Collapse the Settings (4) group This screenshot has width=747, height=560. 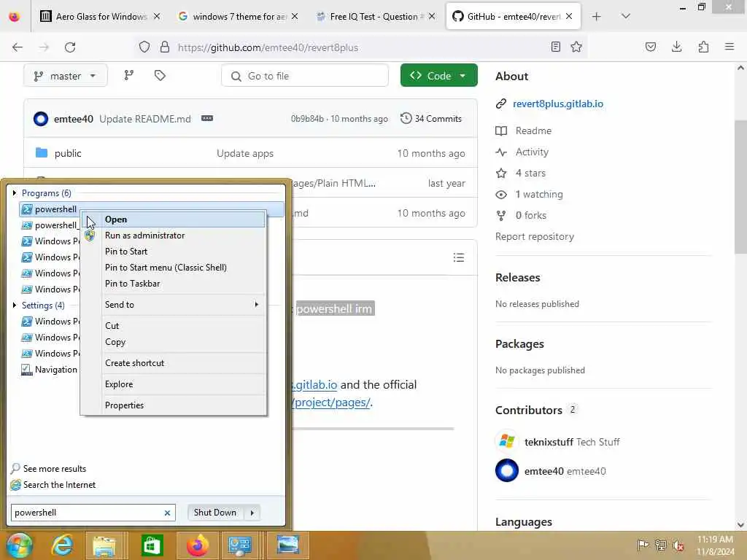pos(15,306)
